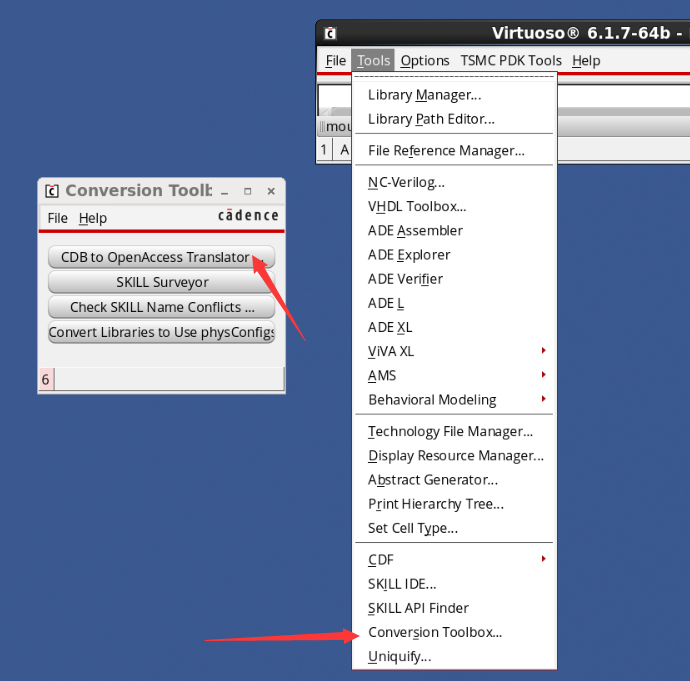The height and width of the screenshot is (681, 690).
Task: Open File menu in Conversion Toolbox
Action: (57, 218)
